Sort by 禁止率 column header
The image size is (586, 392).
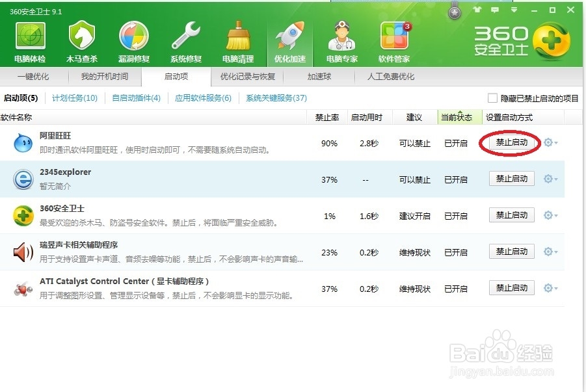327,117
